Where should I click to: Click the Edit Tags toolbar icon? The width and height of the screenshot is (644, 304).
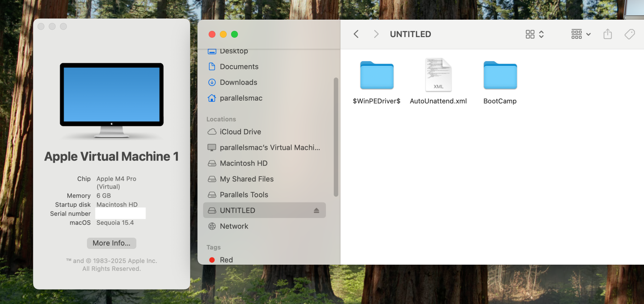click(x=630, y=34)
